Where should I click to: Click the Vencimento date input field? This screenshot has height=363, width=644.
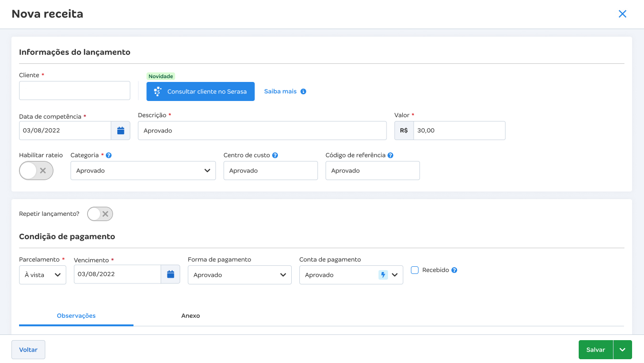(117, 274)
